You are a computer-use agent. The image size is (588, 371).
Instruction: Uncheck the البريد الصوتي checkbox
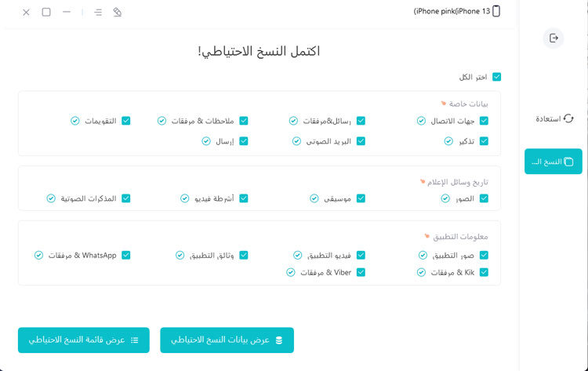361,141
